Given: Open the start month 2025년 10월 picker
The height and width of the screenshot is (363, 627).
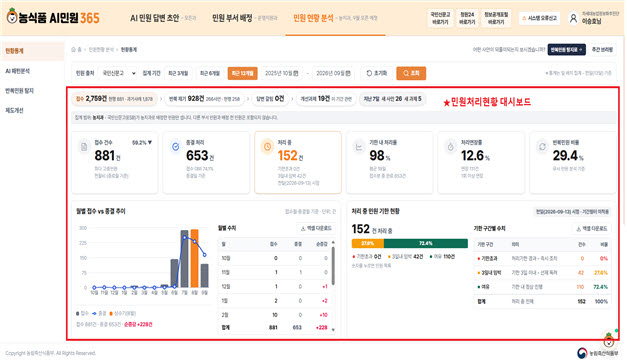Looking at the screenshot, I should point(282,73).
